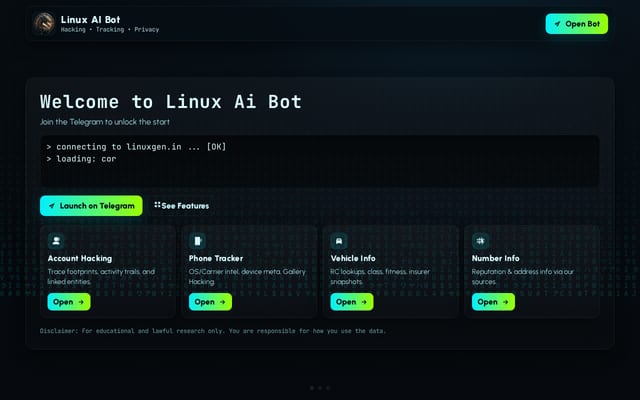
Task: Click the 'Hacking • Tracking • Privacy' tagline
Action: 110,29
